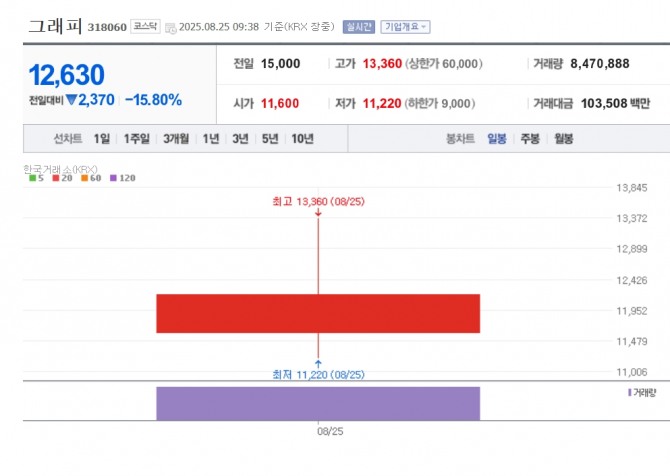The image size is (670, 476).
Task: Click the orange 60-day average legend swatch
Action: point(85,178)
